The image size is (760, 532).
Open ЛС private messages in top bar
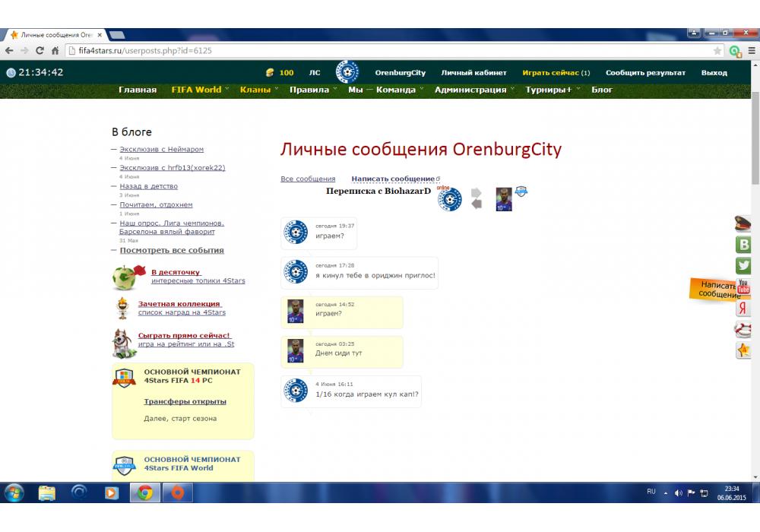click(x=315, y=73)
